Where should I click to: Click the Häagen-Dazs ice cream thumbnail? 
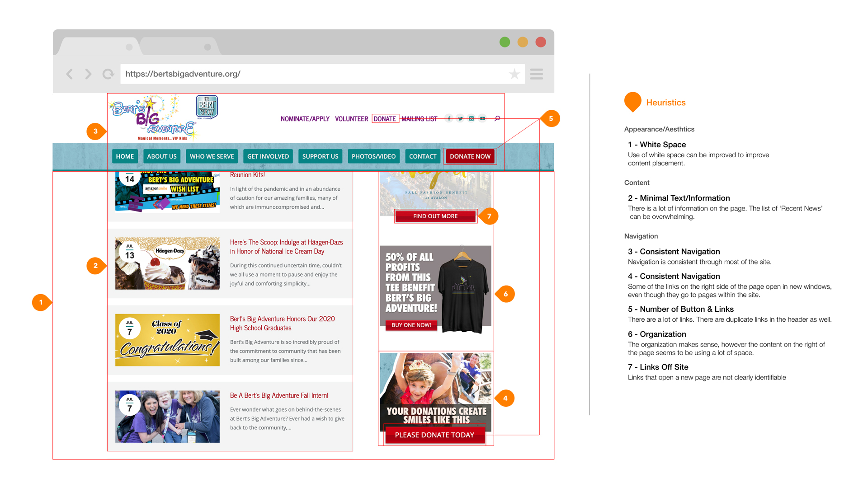click(x=167, y=263)
